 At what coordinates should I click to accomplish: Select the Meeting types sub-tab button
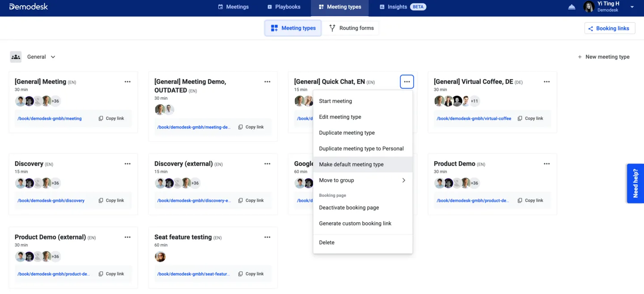click(293, 28)
